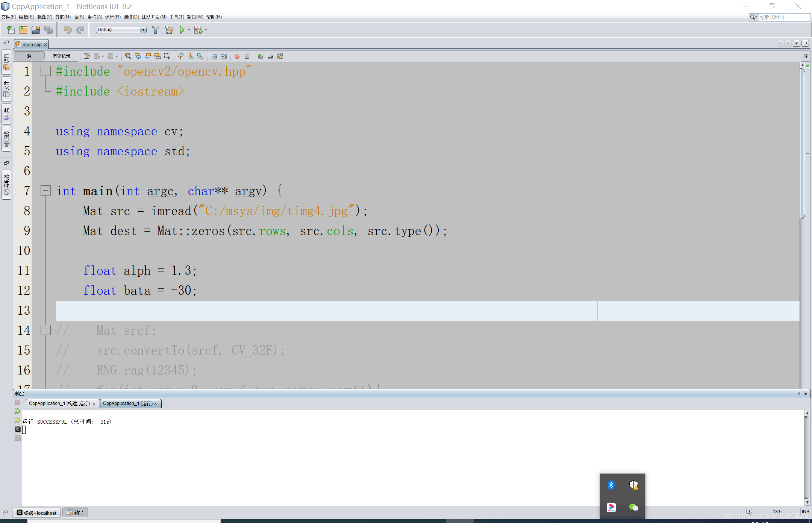
Task: Open the search options dropdown magnifier
Action: pyautogui.click(x=753, y=17)
